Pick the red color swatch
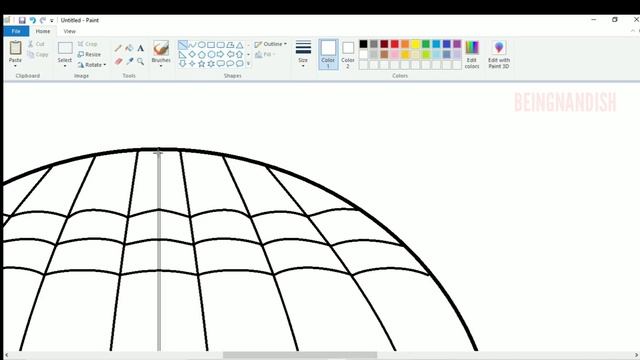Viewport: 640px width, 360px height. click(395, 44)
